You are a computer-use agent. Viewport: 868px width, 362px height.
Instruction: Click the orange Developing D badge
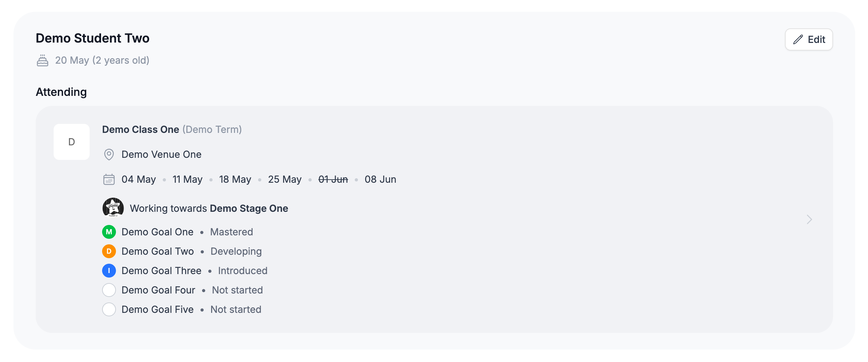point(109,251)
